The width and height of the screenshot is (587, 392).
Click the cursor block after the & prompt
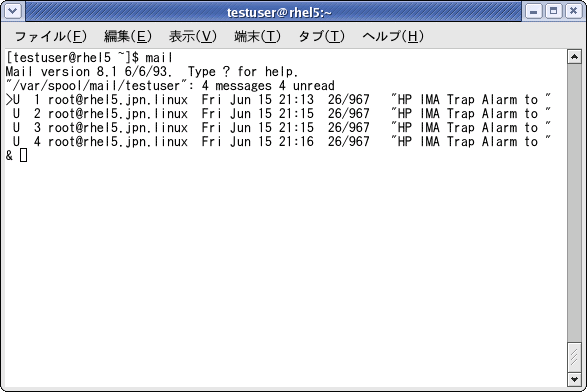click(x=23, y=155)
